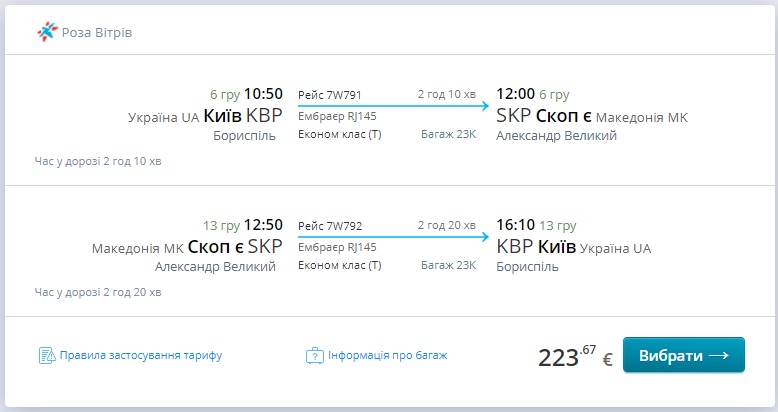Click the 223.67 € ticket price
Image resolution: width=778 pixels, height=412 pixels.
[x=575, y=357]
